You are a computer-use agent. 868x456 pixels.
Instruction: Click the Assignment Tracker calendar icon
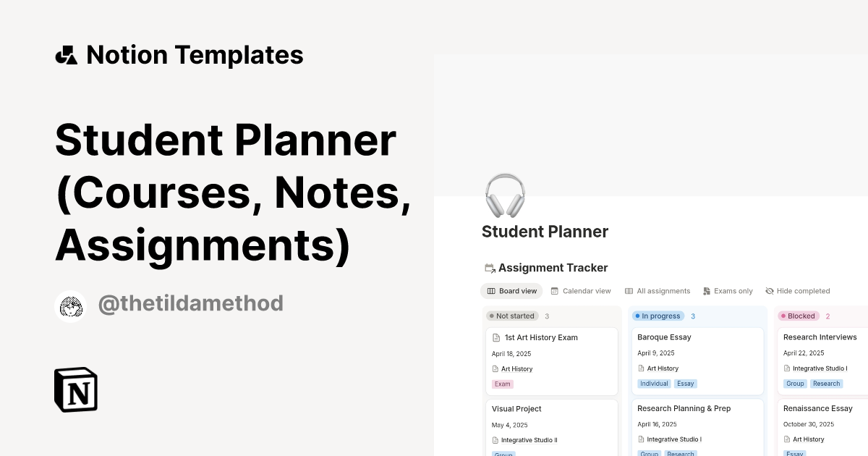(490, 268)
